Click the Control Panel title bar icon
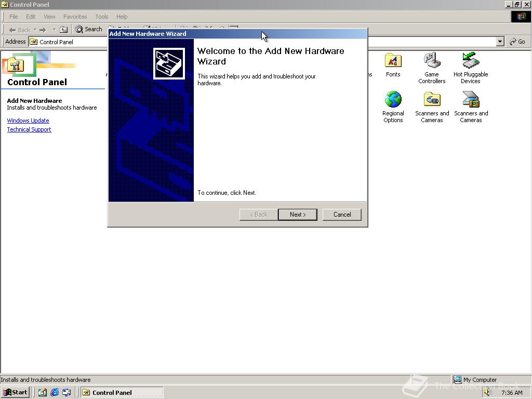532x399 pixels. (x=5, y=4)
